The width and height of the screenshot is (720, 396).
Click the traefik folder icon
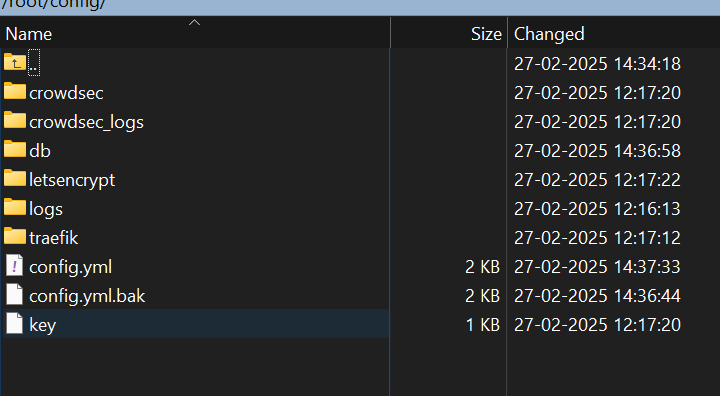pyautogui.click(x=15, y=236)
